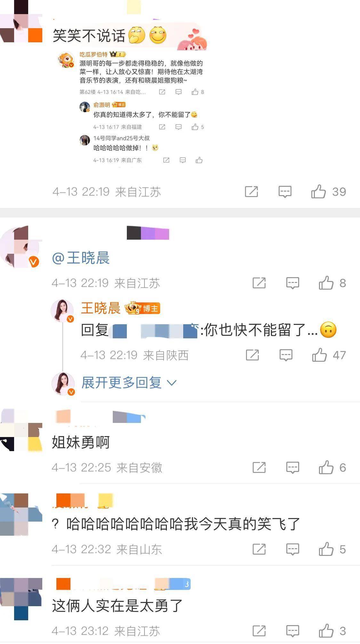Open reply bubble on 笑飞了 comment

point(292,549)
